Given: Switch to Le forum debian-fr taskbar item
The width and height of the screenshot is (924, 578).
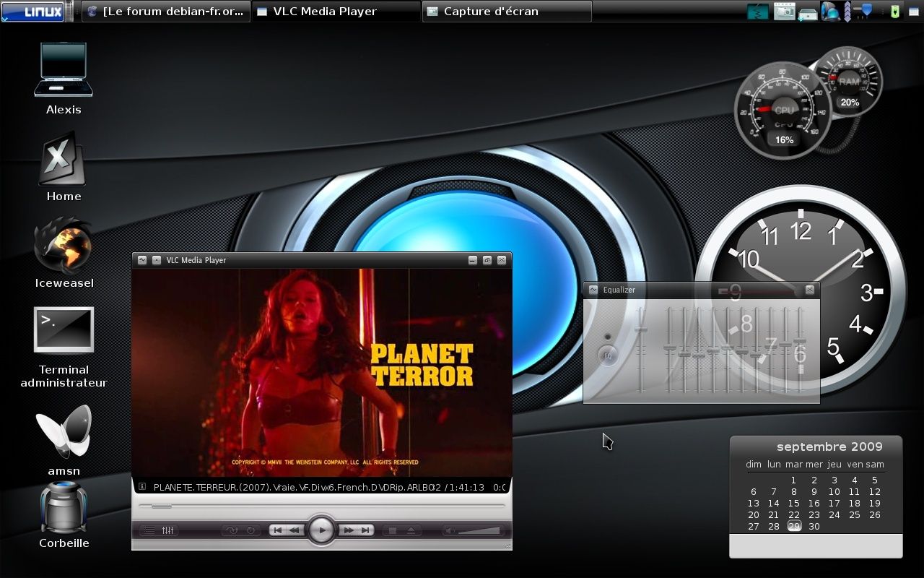Looking at the screenshot, I should click(166, 11).
